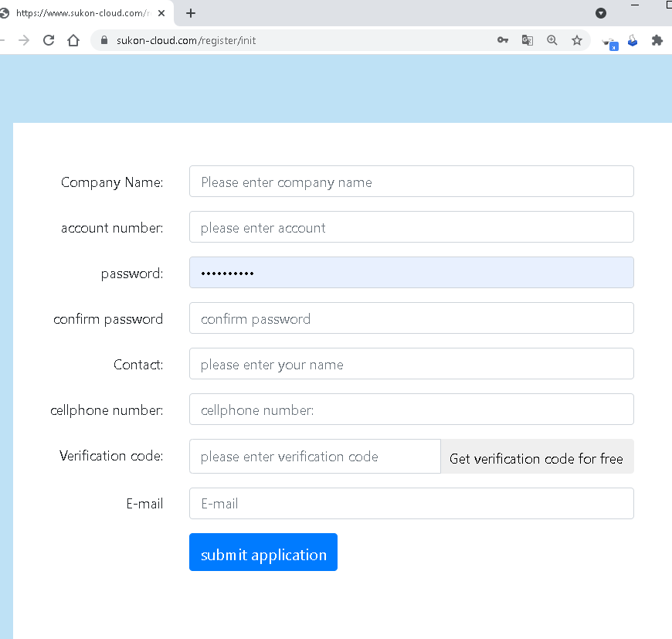Go forward with the arrow button
The image size is (672, 639).
24,40
